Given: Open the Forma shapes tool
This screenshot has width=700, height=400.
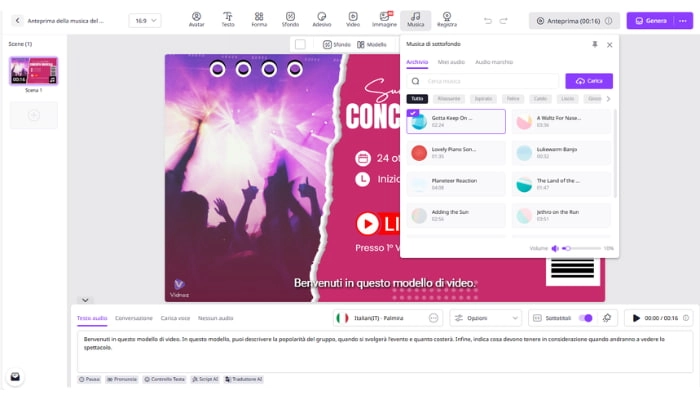Looking at the screenshot, I should (x=259, y=19).
